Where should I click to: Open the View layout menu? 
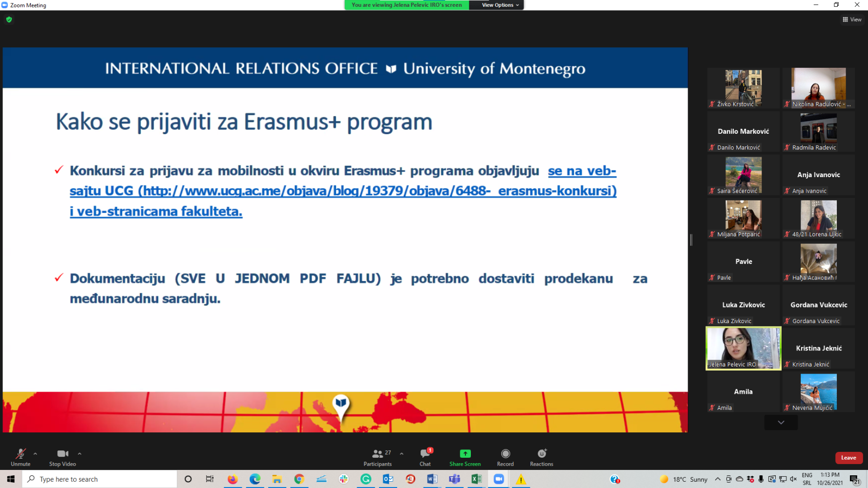click(x=852, y=20)
